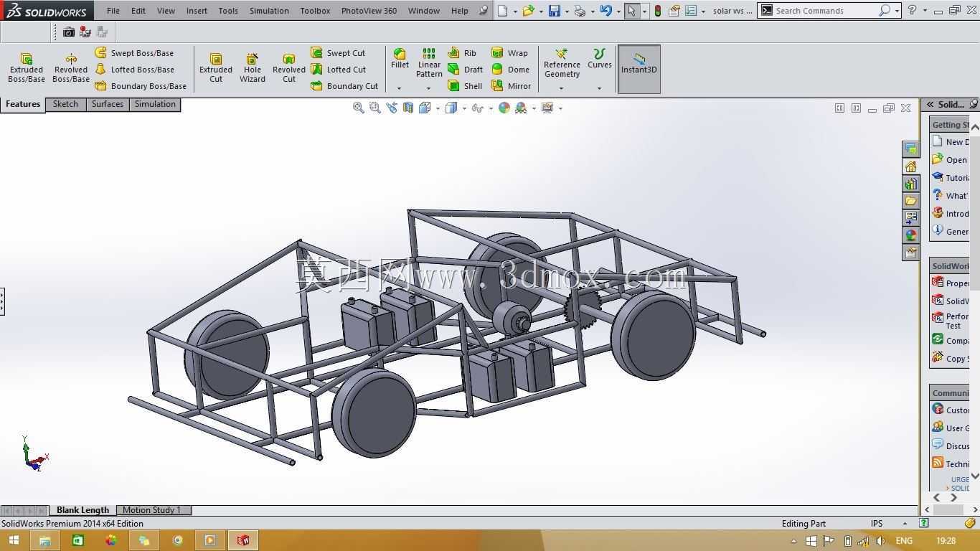Add a Rib feature
This screenshot has width=980, height=551.
(x=462, y=53)
